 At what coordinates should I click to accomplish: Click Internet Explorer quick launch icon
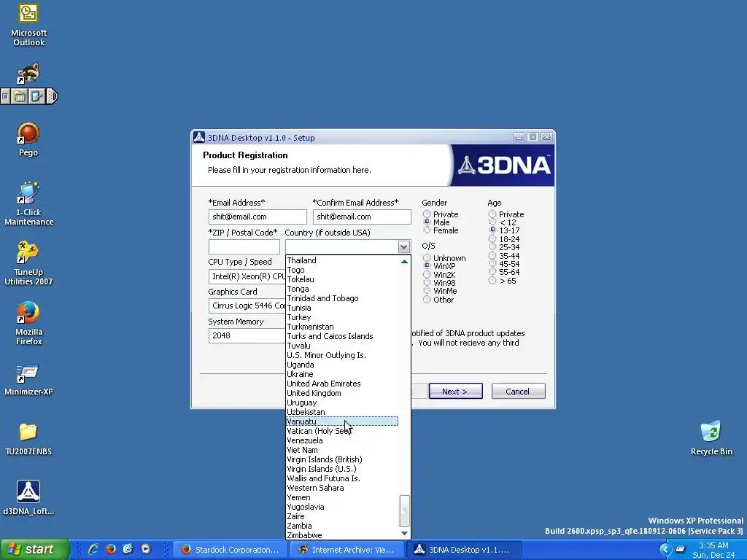pos(93,549)
